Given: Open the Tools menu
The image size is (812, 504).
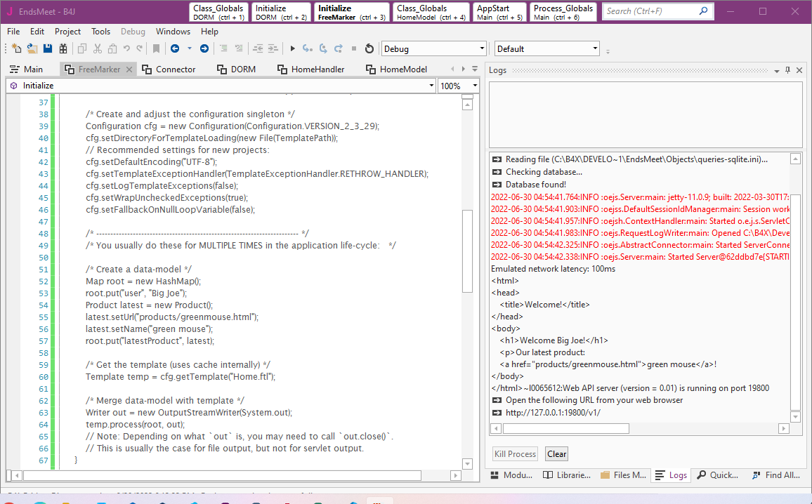Looking at the screenshot, I should pos(101,32).
